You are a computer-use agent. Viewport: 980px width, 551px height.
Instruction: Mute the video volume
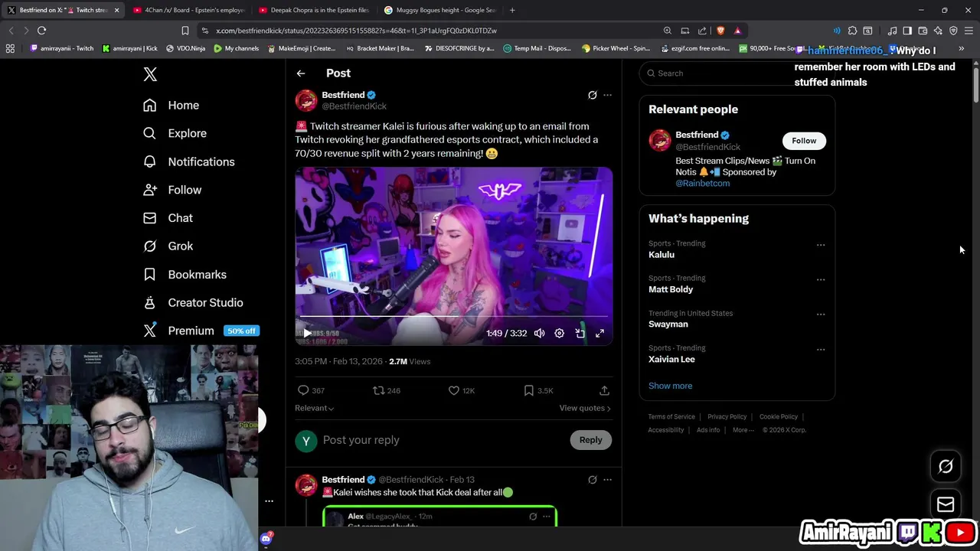click(x=539, y=333)
